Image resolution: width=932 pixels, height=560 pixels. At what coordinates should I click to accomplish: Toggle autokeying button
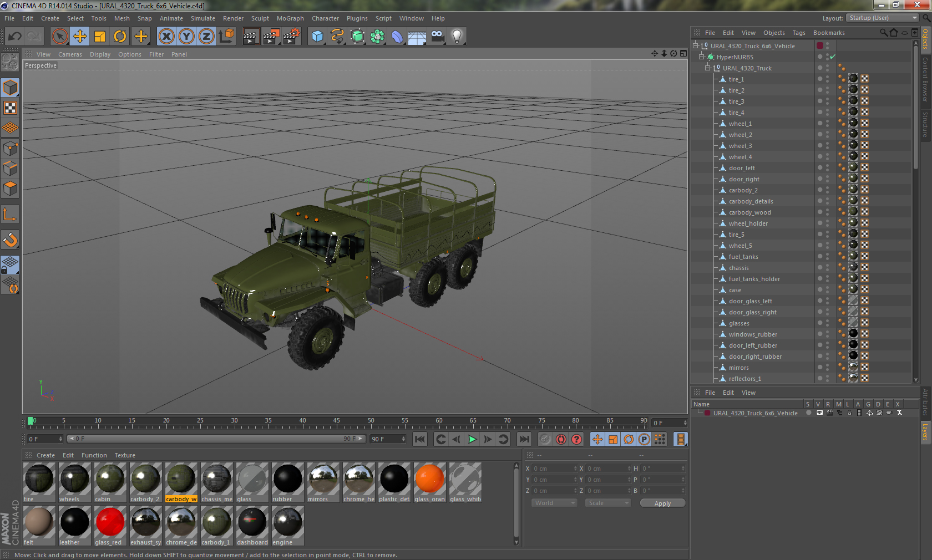[x=561, y=439]
